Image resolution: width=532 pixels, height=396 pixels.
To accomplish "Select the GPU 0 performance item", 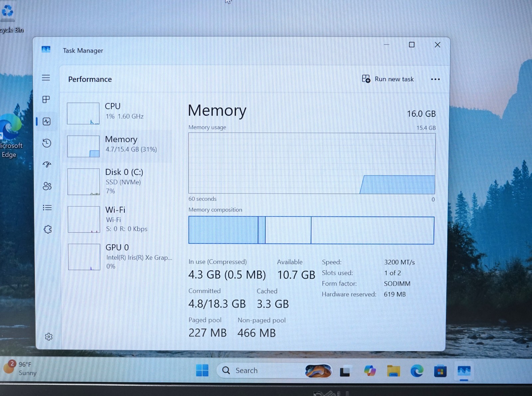I will tap(120, 257).
